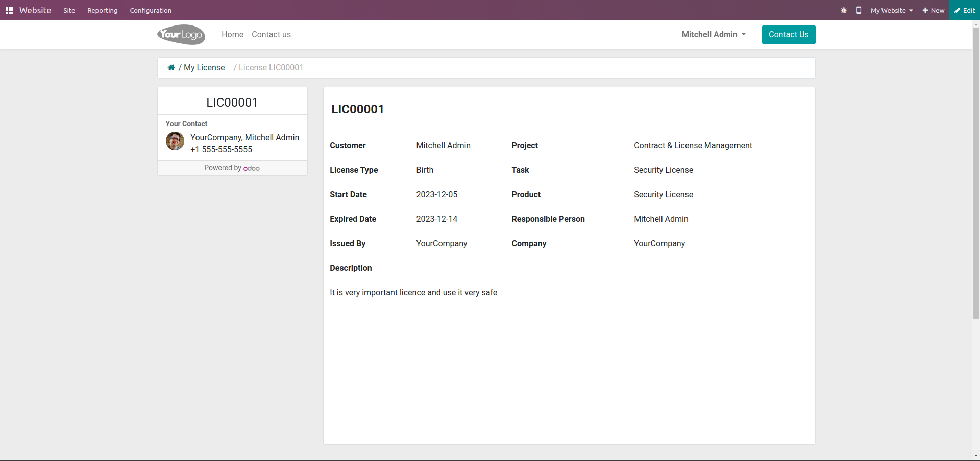Click the Start Date 2023-12-05
The height and width of the screenshot is (461, 980).
point(437,194)
